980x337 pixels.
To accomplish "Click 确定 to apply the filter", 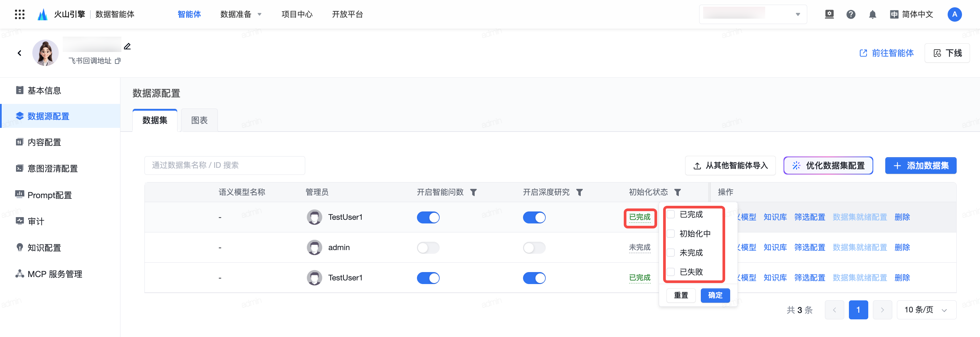I will [715, 295].
